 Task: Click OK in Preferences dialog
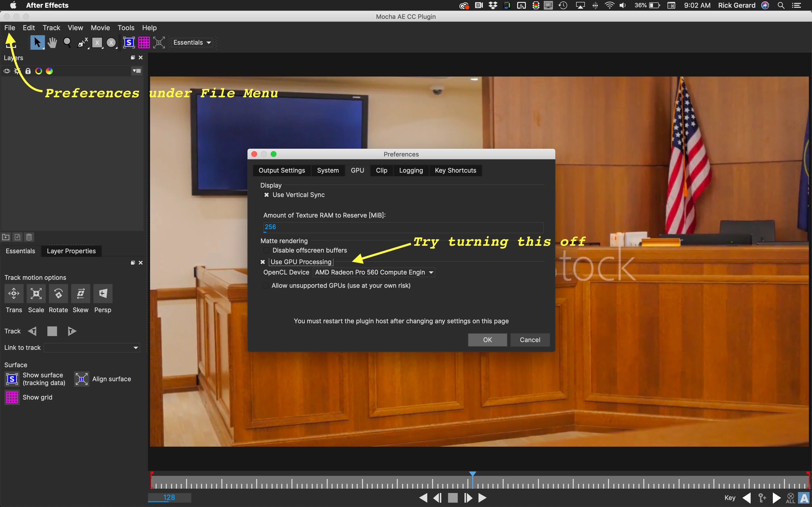click(487, 340)
